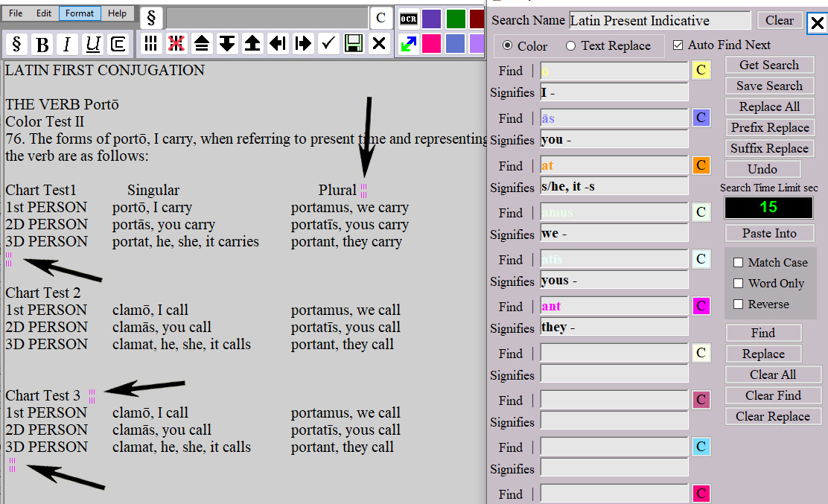The image size is (828, 504).
Task: Apply Italic formatting from toolbar
Action: click(x=67, y=45)
